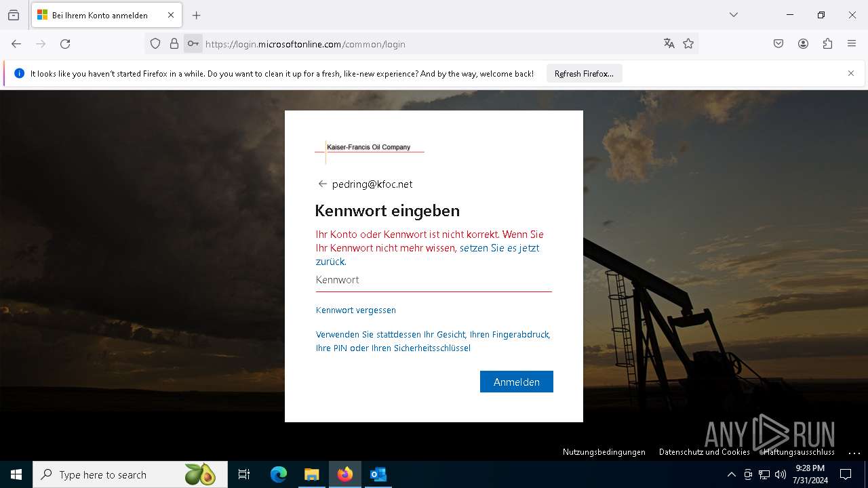The width and height of the screenshot is (868, 488).
Task: Restore down the Firefox window
Action: [x=821, y=15]
